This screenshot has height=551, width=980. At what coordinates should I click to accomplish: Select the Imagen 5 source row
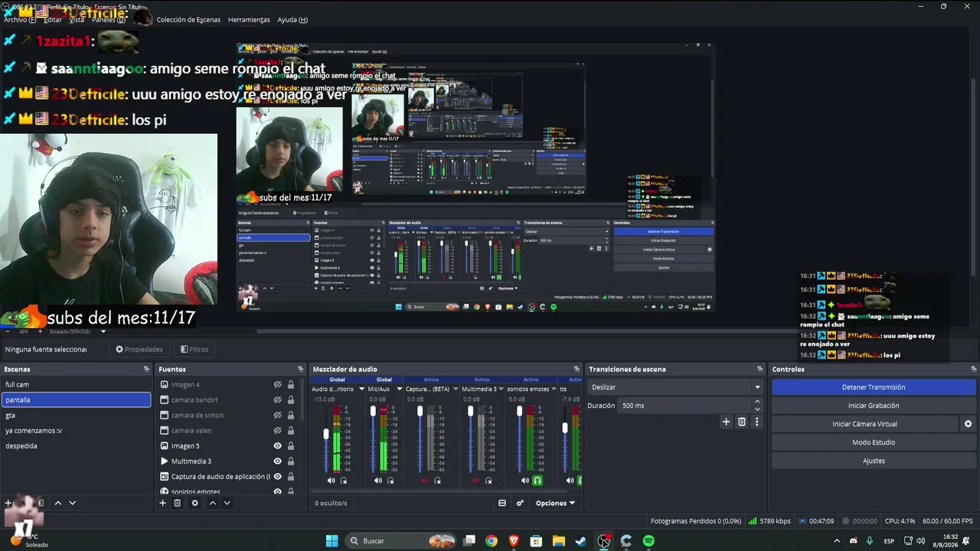coord(227,445)
